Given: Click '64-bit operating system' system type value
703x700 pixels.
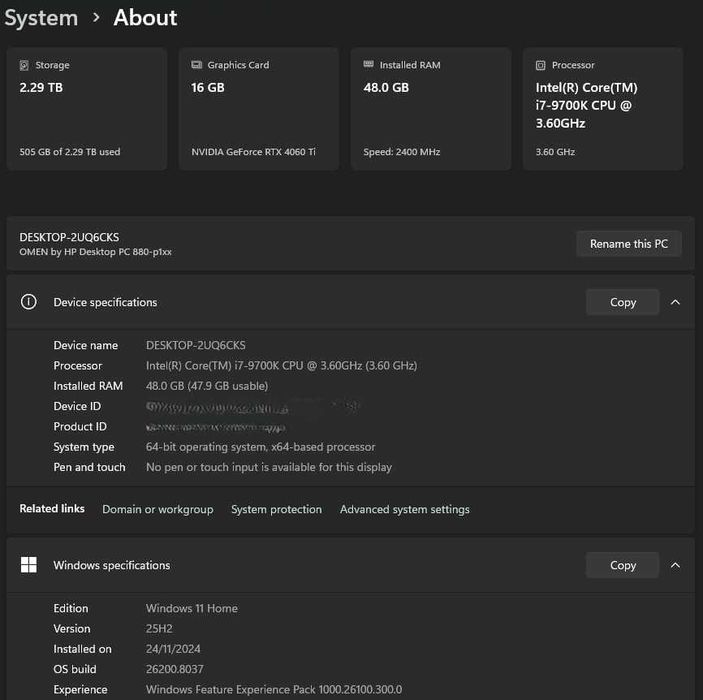Looking at the screenshot, I should click(x=260, y=447).
